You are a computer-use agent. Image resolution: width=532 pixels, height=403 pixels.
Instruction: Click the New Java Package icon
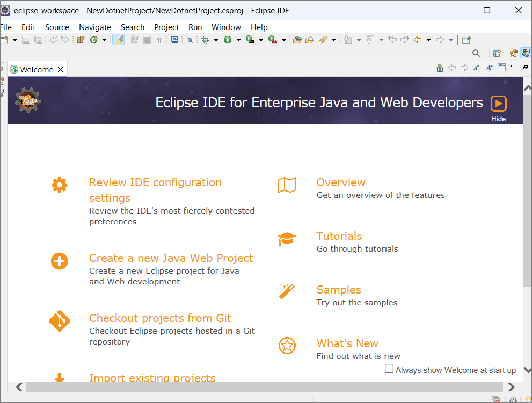[81, 40]
